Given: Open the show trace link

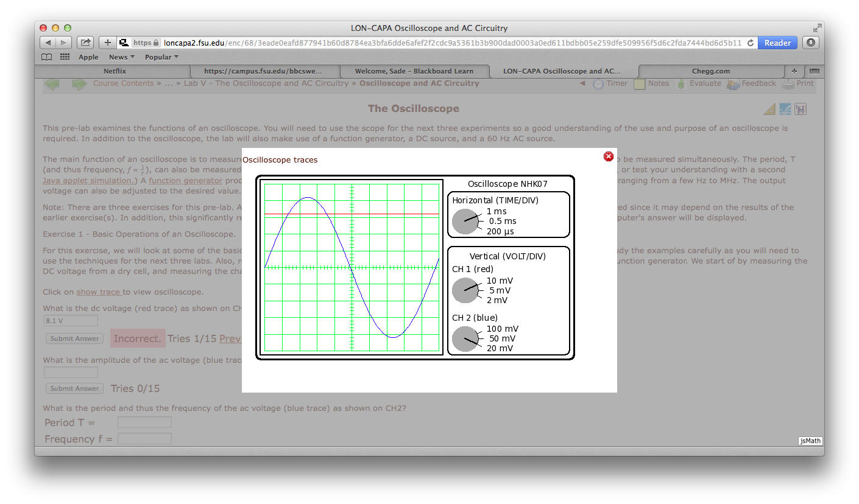Looking at the screenshot, I should (x=99, y=292).
